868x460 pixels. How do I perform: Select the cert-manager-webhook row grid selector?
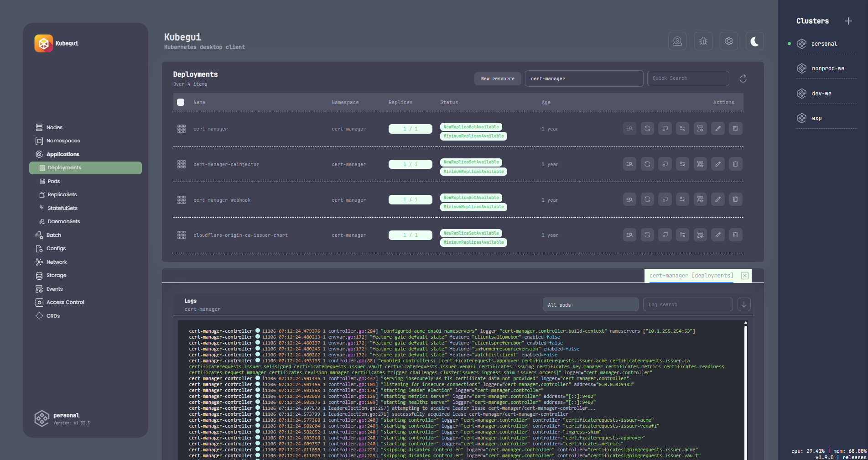(182, 200)
